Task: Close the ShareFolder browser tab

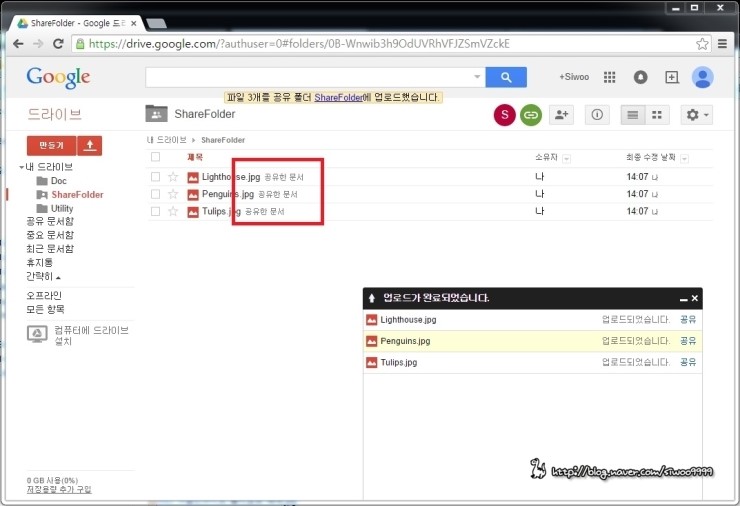Action: 134,23
